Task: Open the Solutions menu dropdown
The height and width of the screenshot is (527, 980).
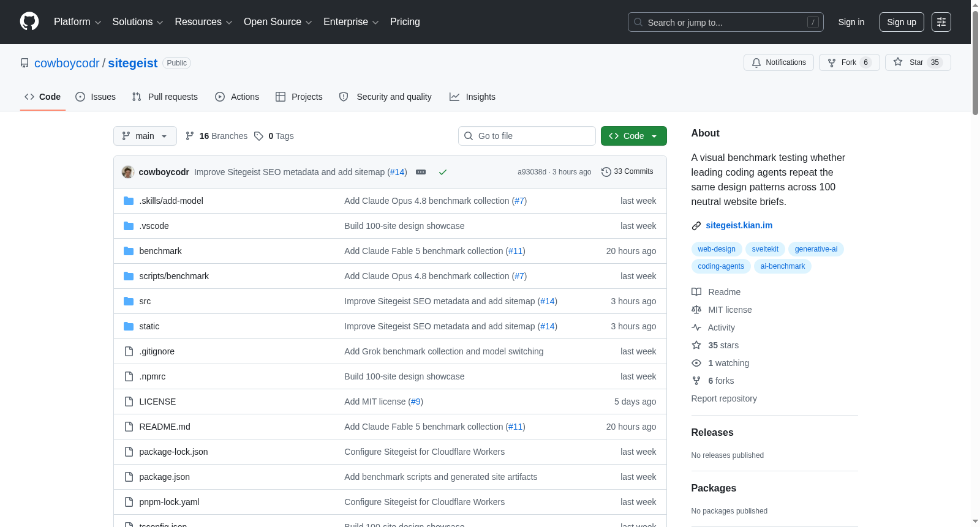Action: 138,22
